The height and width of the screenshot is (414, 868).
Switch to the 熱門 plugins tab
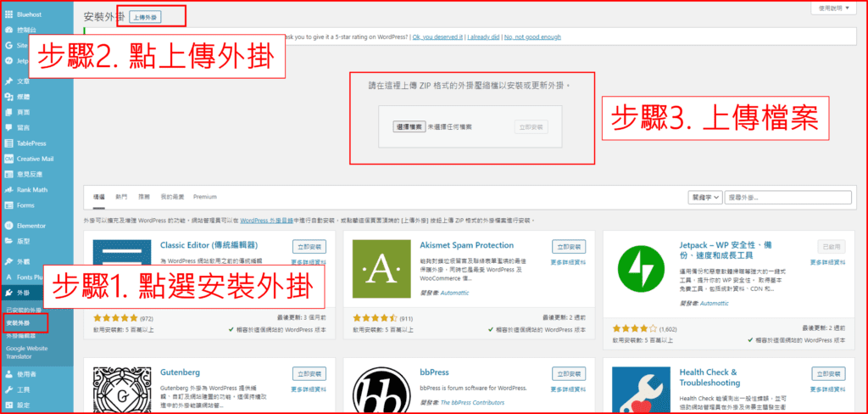click(x=121, y=196)
